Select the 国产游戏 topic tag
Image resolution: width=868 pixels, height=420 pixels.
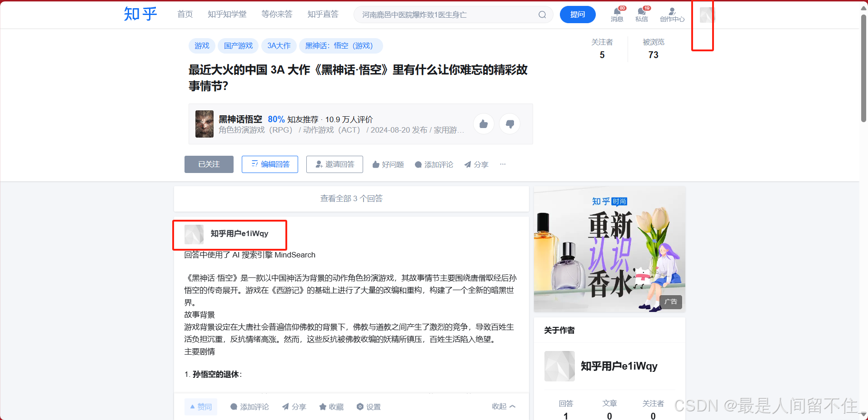click(239, 46)
